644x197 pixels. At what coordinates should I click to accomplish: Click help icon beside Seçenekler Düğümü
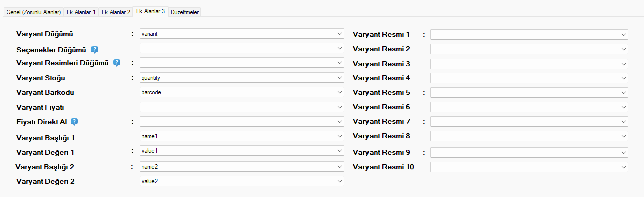(x=95, y=49)
